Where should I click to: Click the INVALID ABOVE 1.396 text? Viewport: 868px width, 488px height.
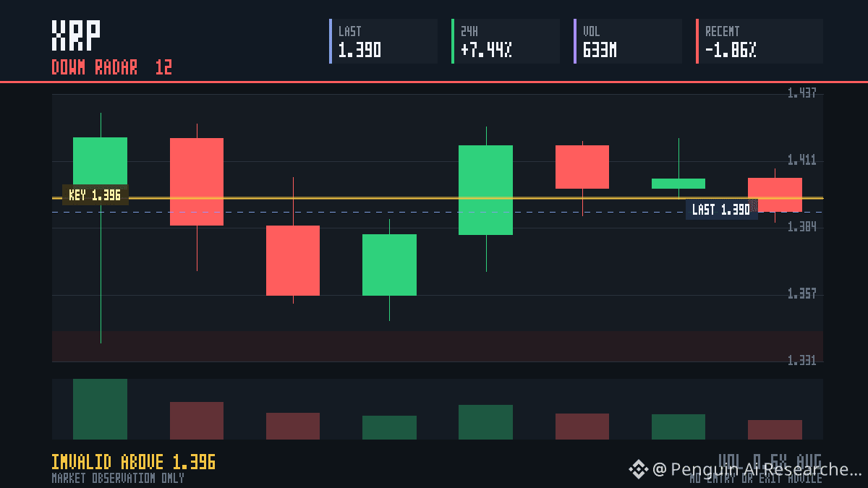click(x=133, y=462)
